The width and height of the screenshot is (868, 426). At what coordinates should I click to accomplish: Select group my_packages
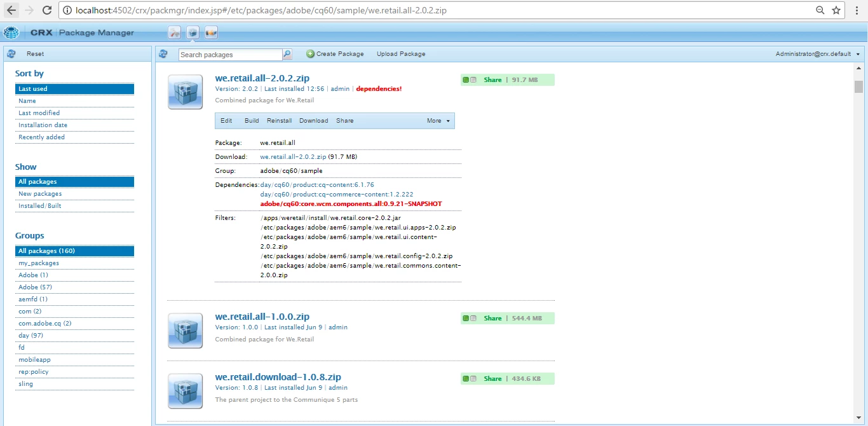(x=74, y=263)
